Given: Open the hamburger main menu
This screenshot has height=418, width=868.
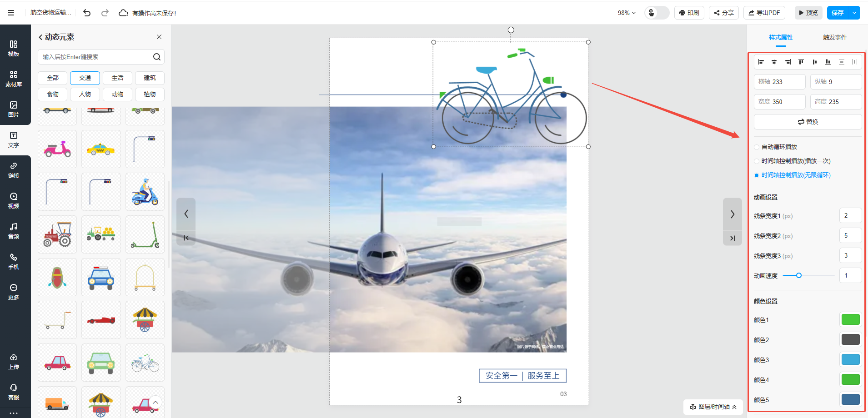Looking at the screenshot, I should click(x=11, y=13).
